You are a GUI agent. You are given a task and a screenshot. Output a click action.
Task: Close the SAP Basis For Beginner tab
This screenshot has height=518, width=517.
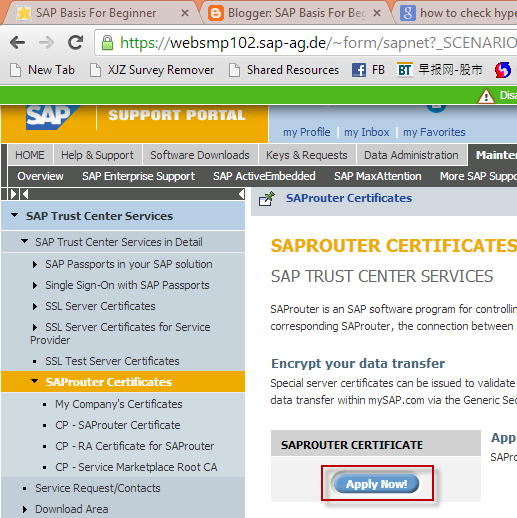click(x=185, y=13)
